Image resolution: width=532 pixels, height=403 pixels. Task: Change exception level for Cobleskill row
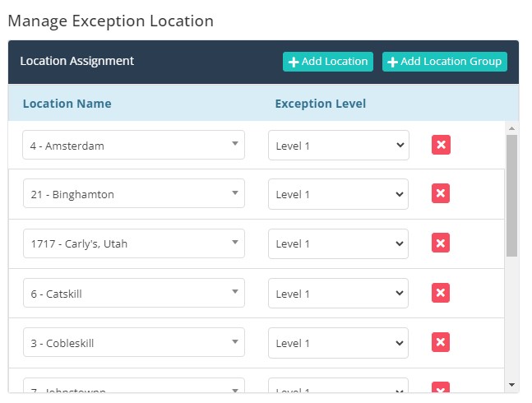tap(338, 343)
